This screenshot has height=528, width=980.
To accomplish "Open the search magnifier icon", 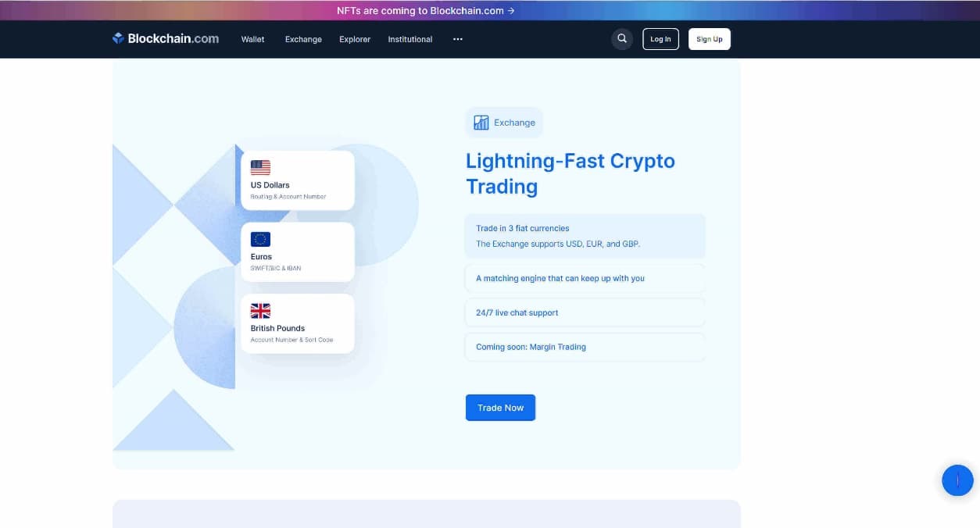I will click(x=621, y=38).
